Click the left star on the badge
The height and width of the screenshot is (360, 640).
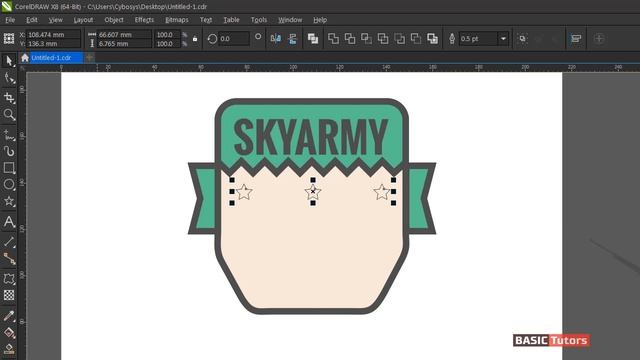[x=244, y=192]
